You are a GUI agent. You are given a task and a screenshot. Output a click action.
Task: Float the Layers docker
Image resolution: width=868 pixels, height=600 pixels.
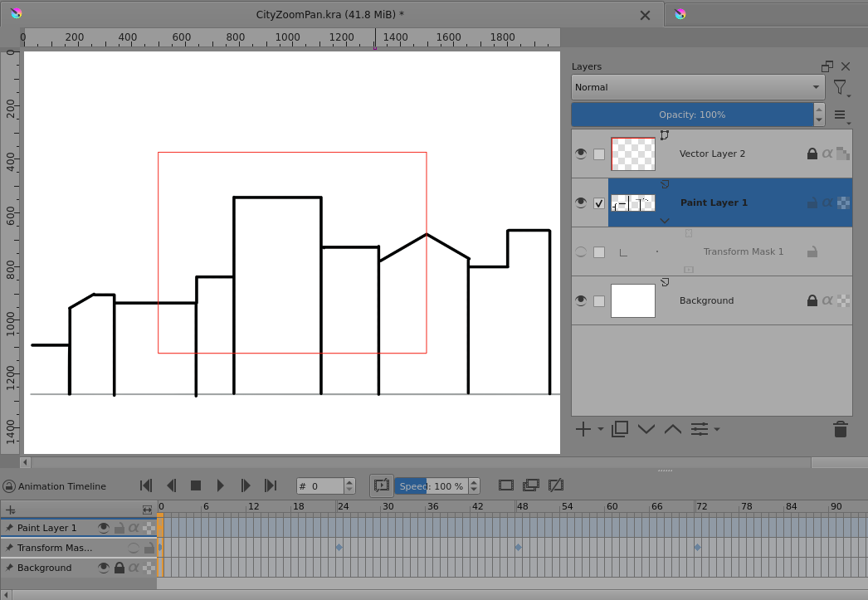tap(827, 66)
